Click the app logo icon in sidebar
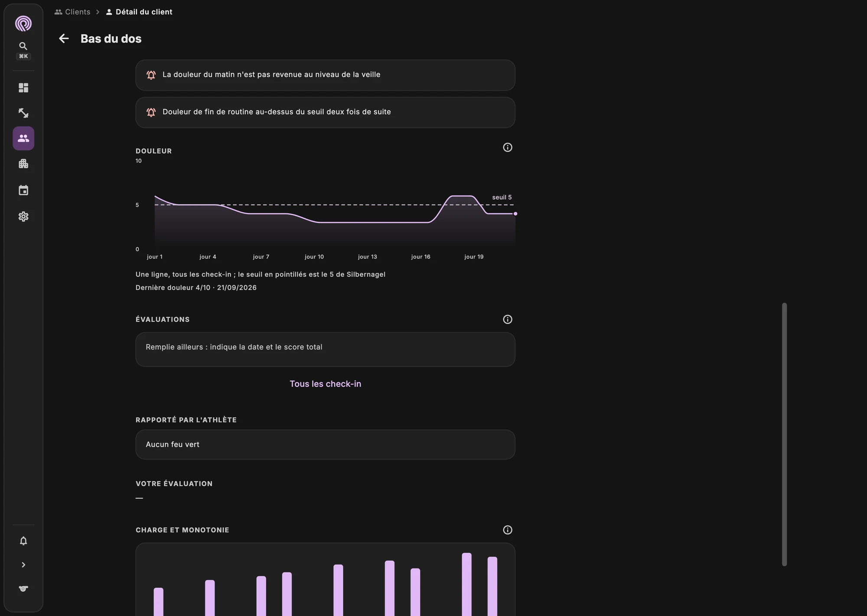This screenshot has width=867, height=616. [23, 23]
